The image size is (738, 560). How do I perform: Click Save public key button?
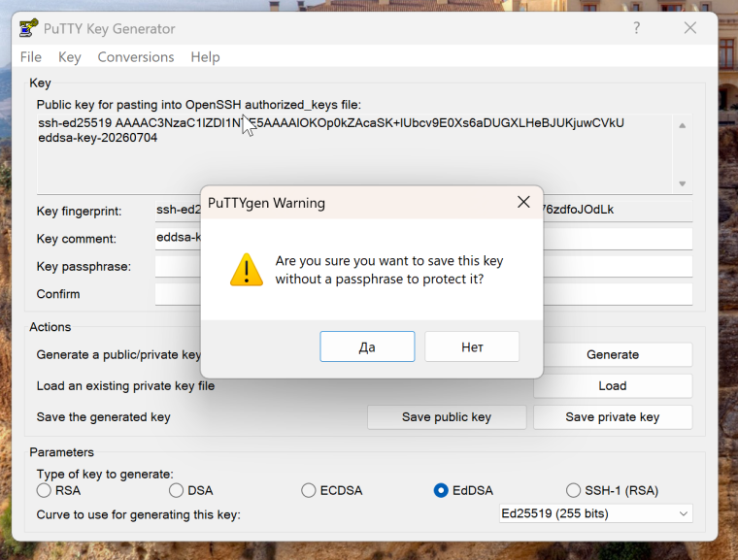point(447,417)
